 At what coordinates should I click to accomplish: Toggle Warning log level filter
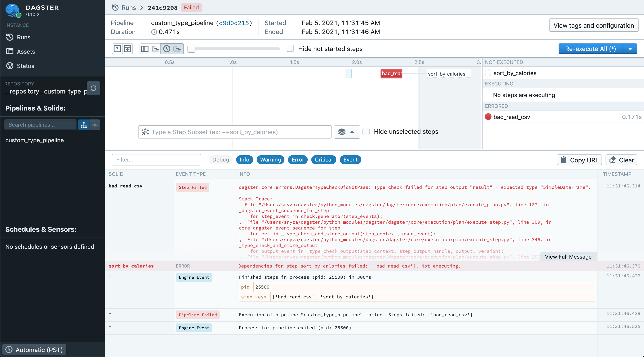270,159
